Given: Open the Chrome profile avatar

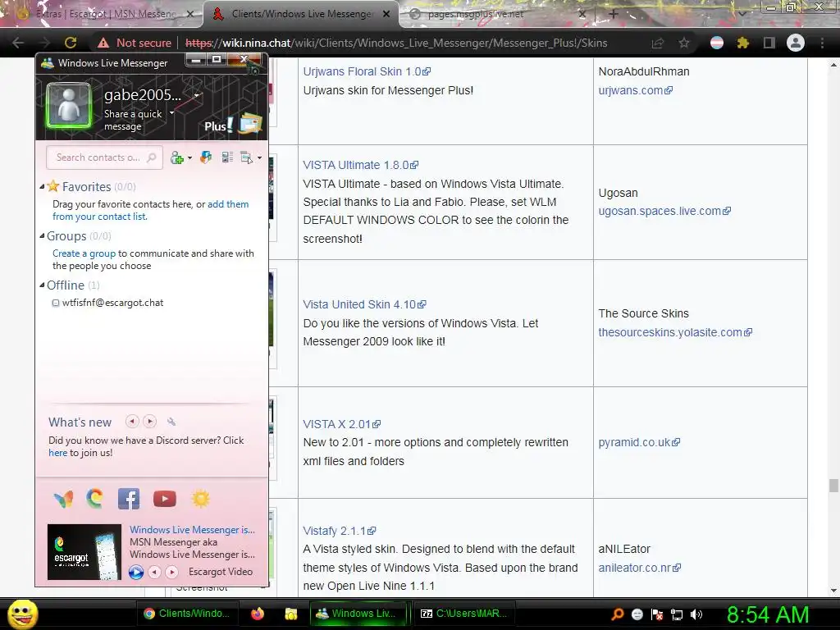Looking at the screenshot, I should click(796, 43).
